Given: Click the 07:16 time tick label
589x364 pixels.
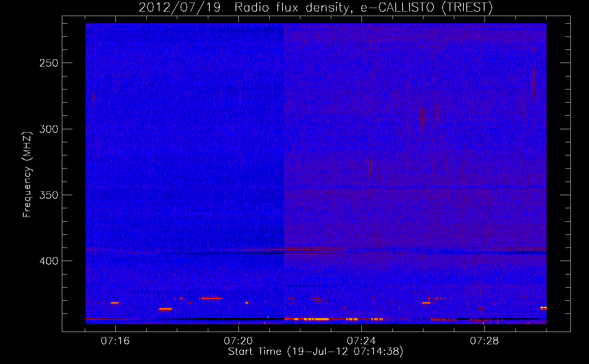Looking at the screenshot, I should 115,341.
